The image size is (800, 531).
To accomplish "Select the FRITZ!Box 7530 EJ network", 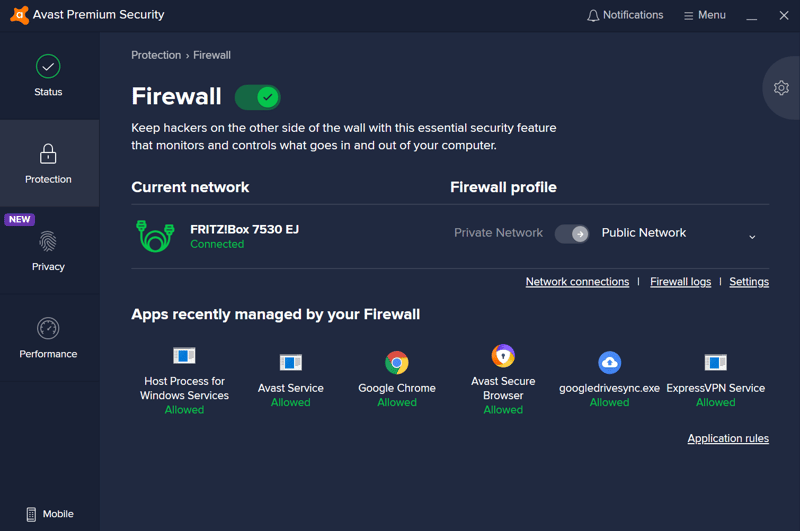I will (x=244, y=230).
